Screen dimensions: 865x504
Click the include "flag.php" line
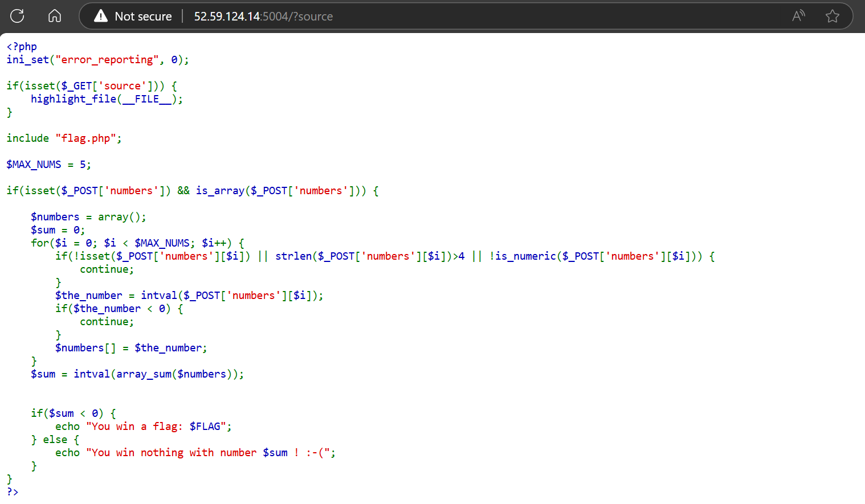(x=64, y=138)
